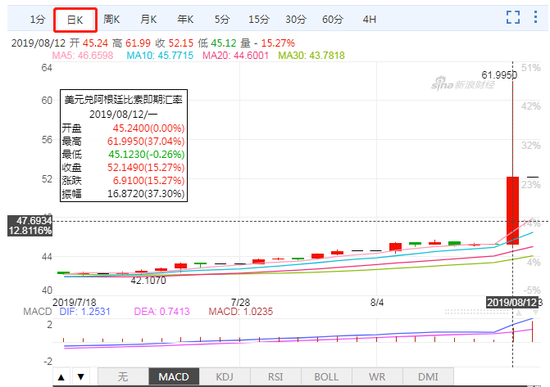Click the 最高 61.9950(37.04%) tooltip row

coord(123,141)
